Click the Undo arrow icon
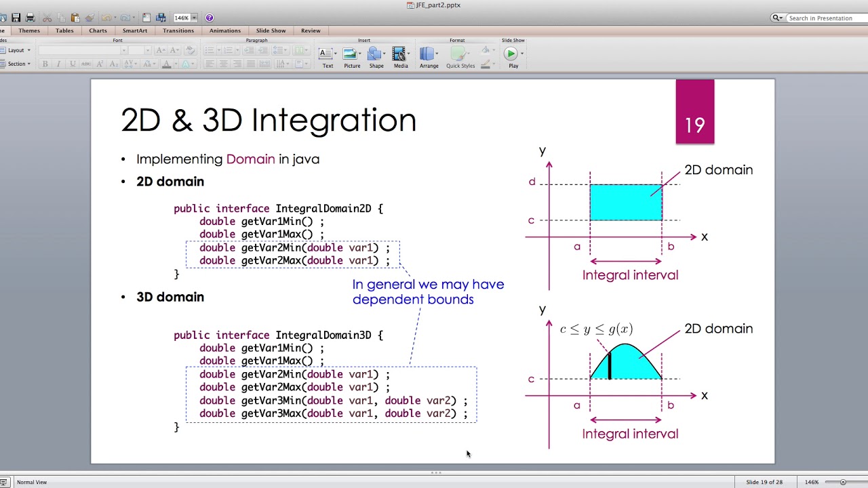The width and height of the screenshot is (868, 488). click(x=106, y=18)
